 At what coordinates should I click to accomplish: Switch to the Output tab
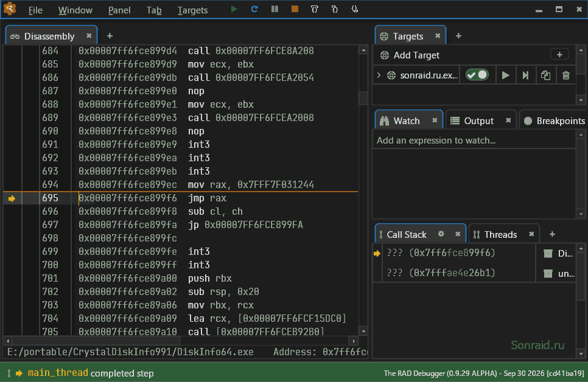[481, 120]
